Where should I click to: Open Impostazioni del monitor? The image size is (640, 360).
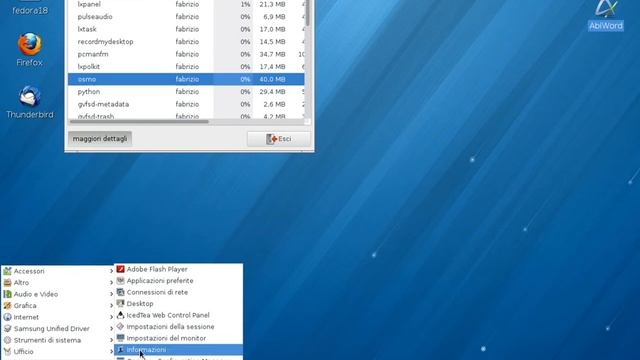coord(178,338)
